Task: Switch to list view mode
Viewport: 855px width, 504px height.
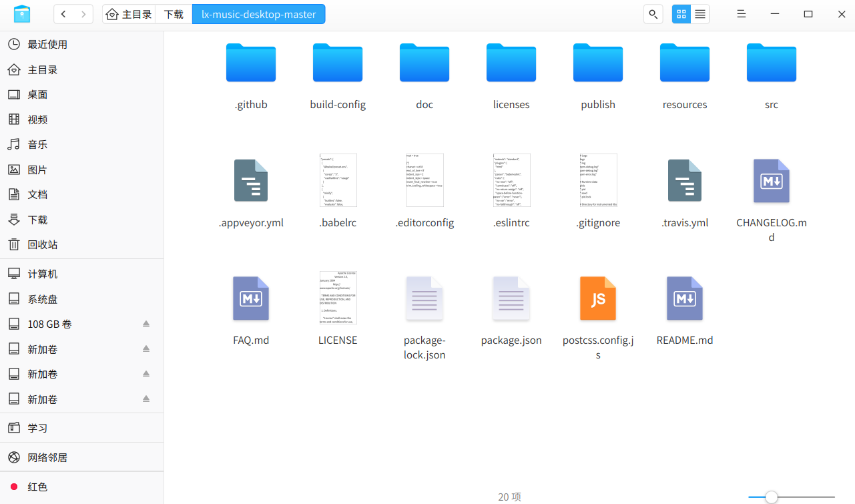Action: click(x=700, y=14)
